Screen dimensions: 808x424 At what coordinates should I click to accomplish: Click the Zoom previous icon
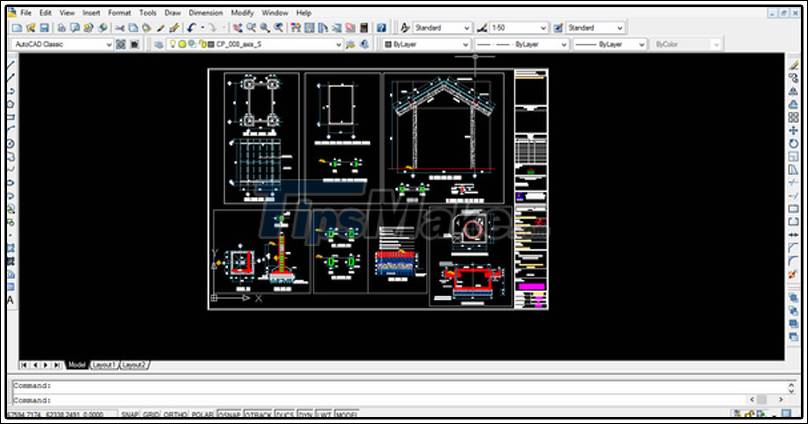point(279,28)
